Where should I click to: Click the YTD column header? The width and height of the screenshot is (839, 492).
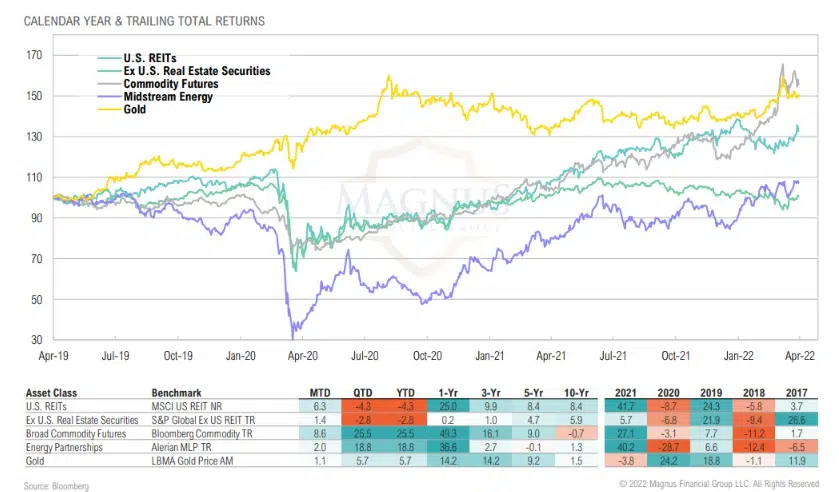tap(405, 392)
